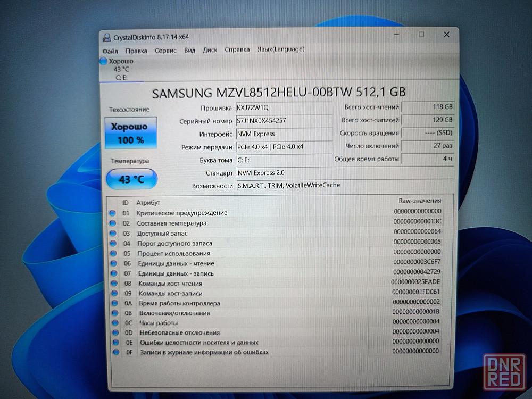Click the features field S.M.A.R.T., TRIM, VolatileWriteCache
Screen dimensions: 532x399
coord(345,185)
